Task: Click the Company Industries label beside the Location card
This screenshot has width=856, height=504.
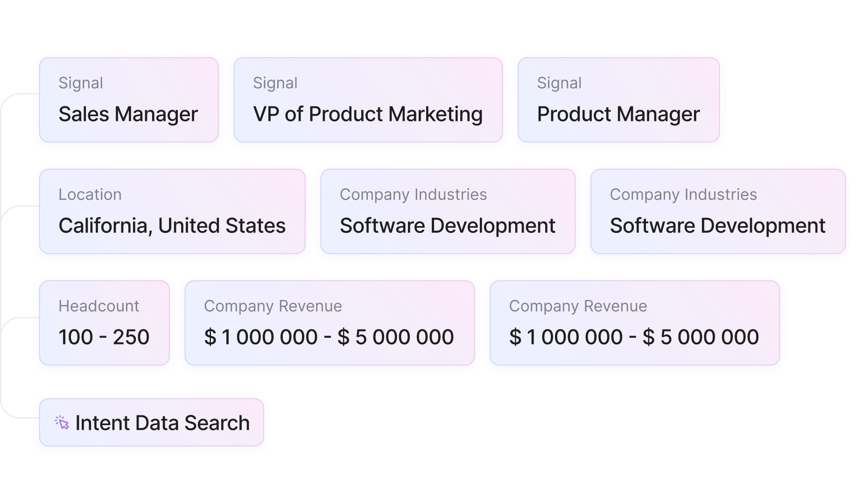Action: pos(413,195)
